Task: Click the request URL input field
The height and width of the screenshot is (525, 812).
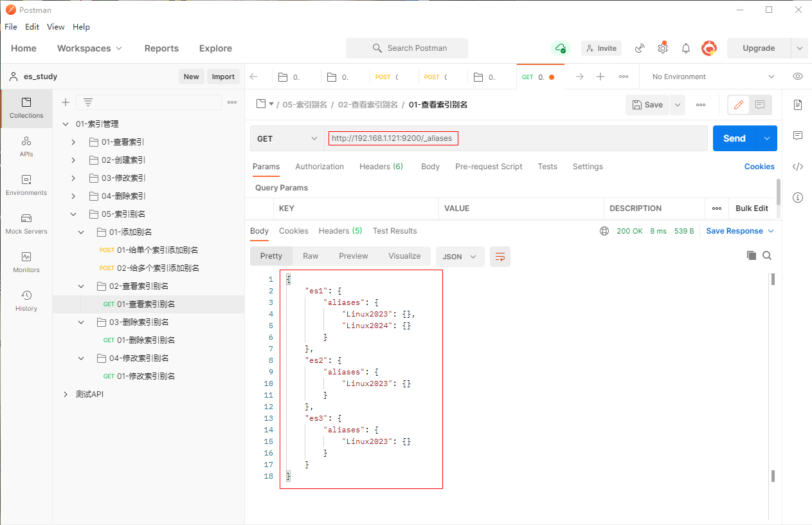Action: [x=514, y=138]
